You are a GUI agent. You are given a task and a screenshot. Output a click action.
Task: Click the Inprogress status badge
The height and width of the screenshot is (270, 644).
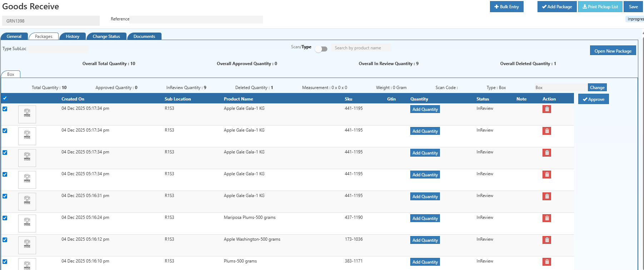635,19
